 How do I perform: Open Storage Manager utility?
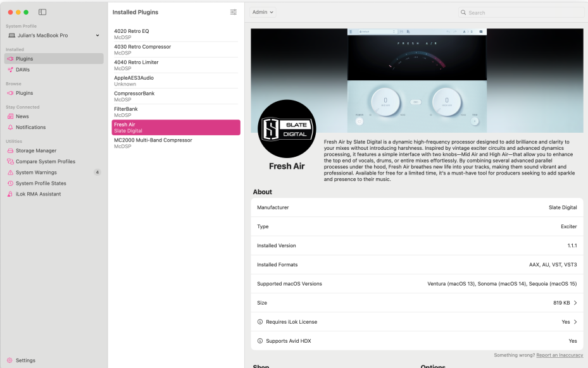point(54,150)
